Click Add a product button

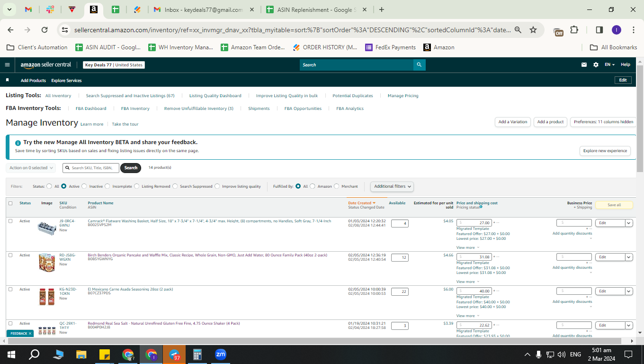[551, 122]
